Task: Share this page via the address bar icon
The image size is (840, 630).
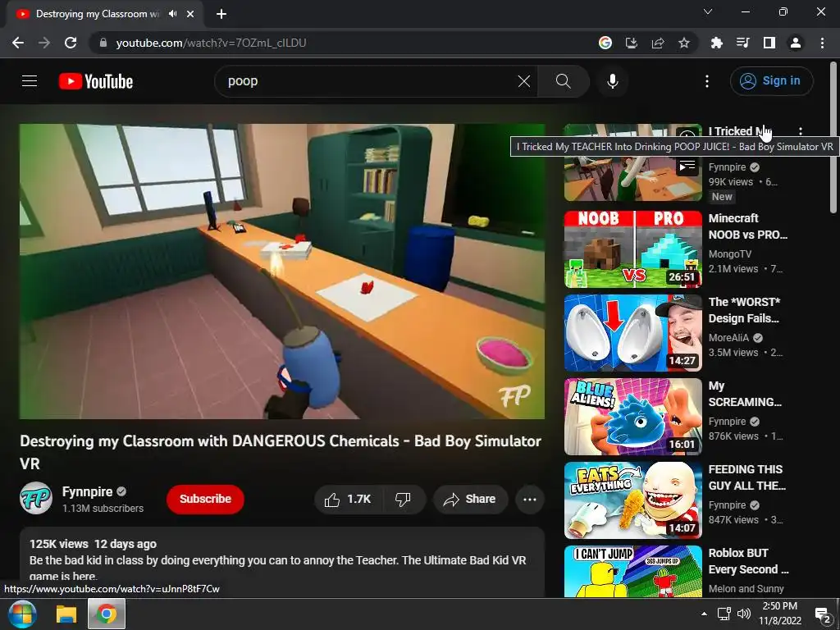Action: (x=658, y=43)
